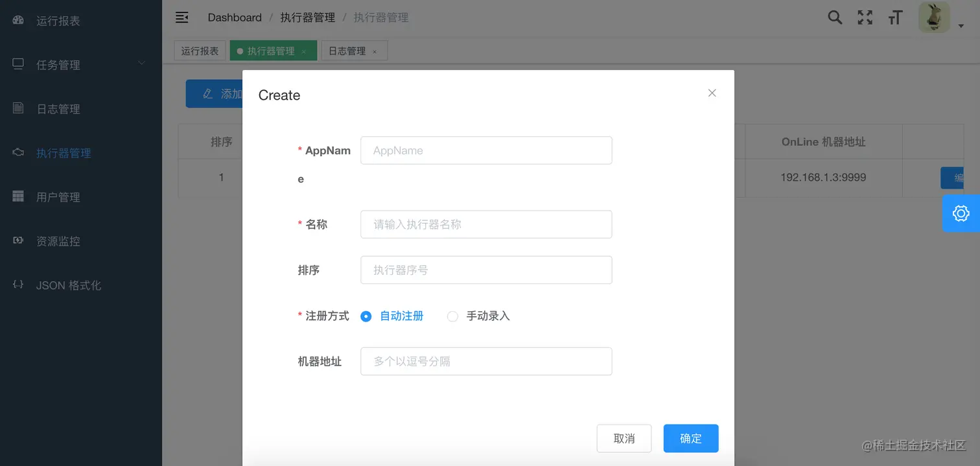
Task: Click the 192.168.1.3:9999 address cell
Action: [823, 178]
